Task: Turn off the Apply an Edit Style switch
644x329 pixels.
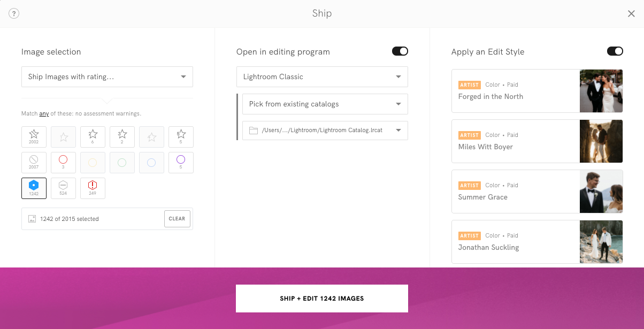Action: [615, 51]
